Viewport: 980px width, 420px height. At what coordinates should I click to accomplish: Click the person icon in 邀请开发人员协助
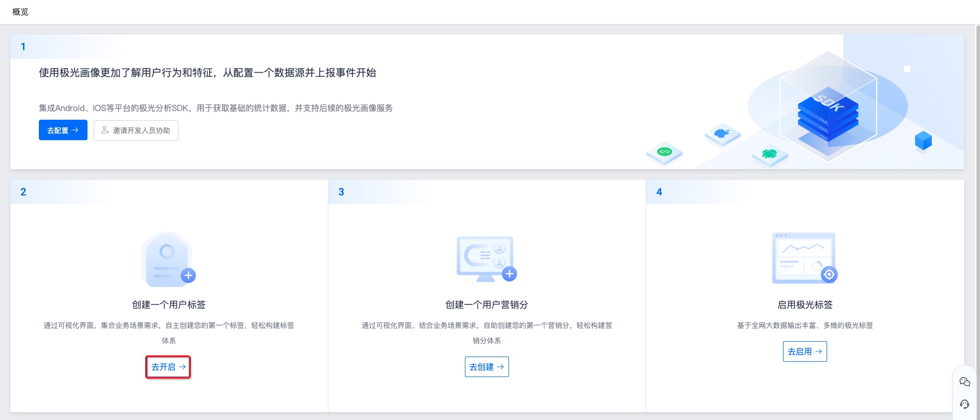[x=105, y=130]
